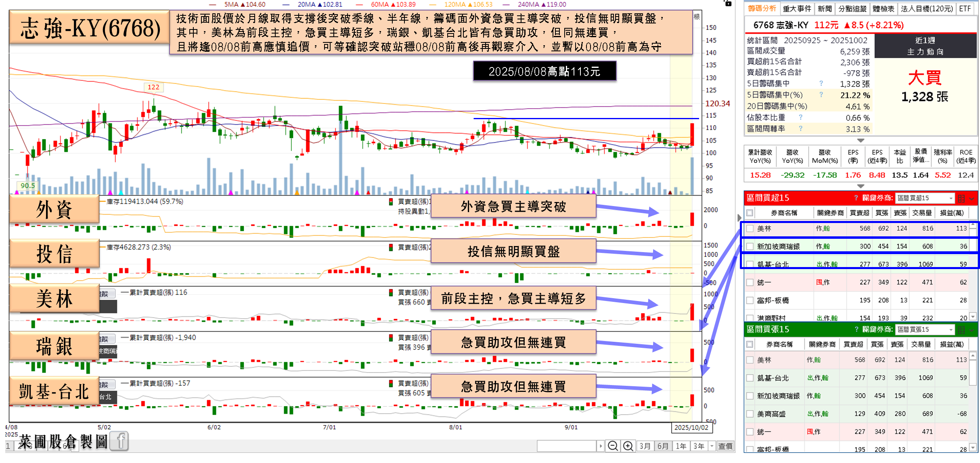
Task: Click the Facebook icon at bottom left
Action: tap(119, 441)
